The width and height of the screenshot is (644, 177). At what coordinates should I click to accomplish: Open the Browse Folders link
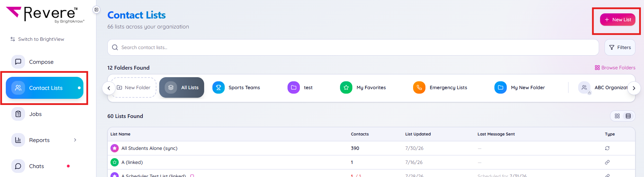(x=615, y=68)
